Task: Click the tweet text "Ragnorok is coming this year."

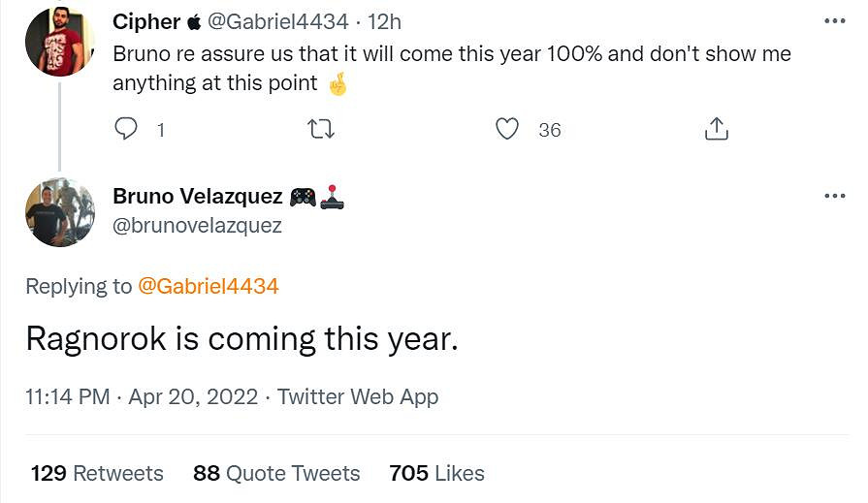Action: pos(241,338)
